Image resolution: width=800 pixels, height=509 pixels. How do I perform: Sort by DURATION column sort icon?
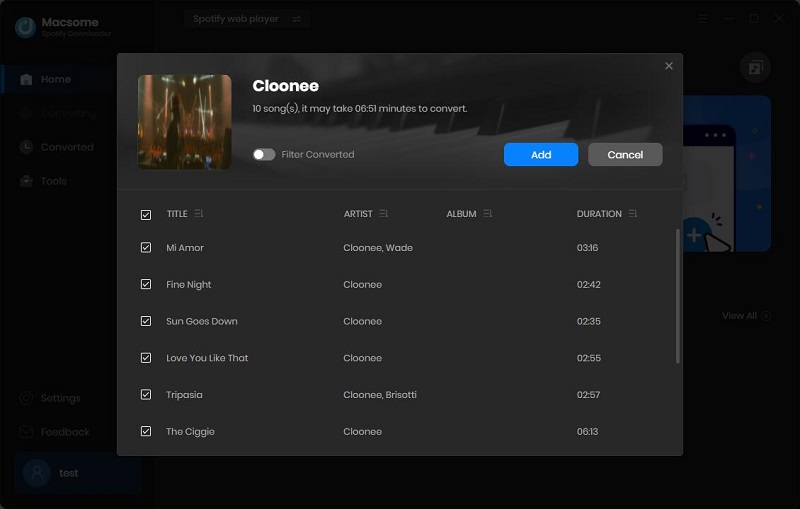click(633, 213)
